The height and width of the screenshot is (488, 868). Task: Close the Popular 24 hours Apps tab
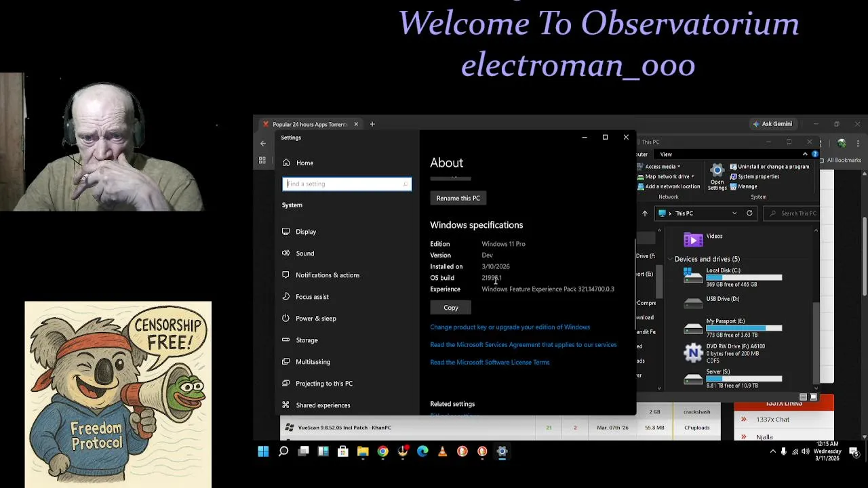pyautogui.click(x=355, y=124)
